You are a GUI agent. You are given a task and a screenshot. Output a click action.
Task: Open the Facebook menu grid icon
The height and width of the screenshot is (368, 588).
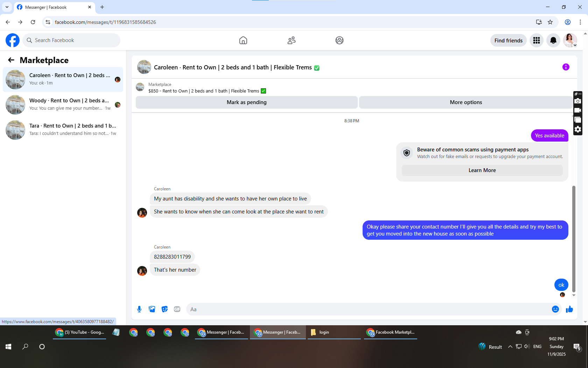[x=537, y=40]
